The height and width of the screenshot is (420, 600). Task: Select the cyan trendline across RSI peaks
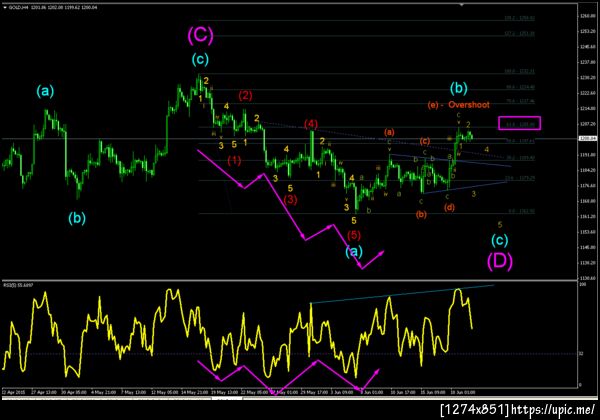(x=402, y=295)
